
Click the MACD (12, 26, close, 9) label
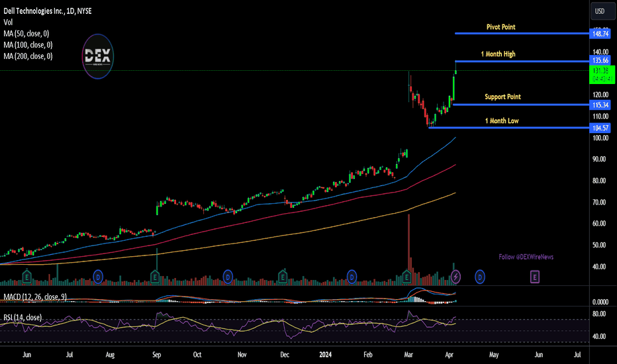coord(35,296)
